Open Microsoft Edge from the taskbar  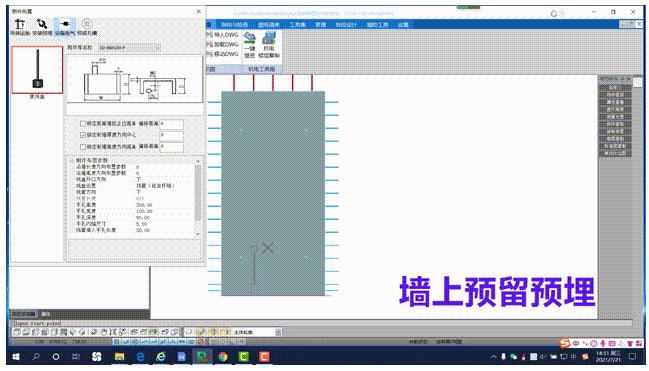point(140,357)
